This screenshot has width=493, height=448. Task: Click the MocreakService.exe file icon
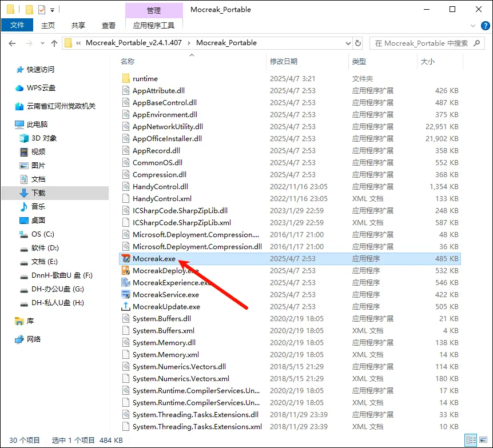[x=126, y=294]
